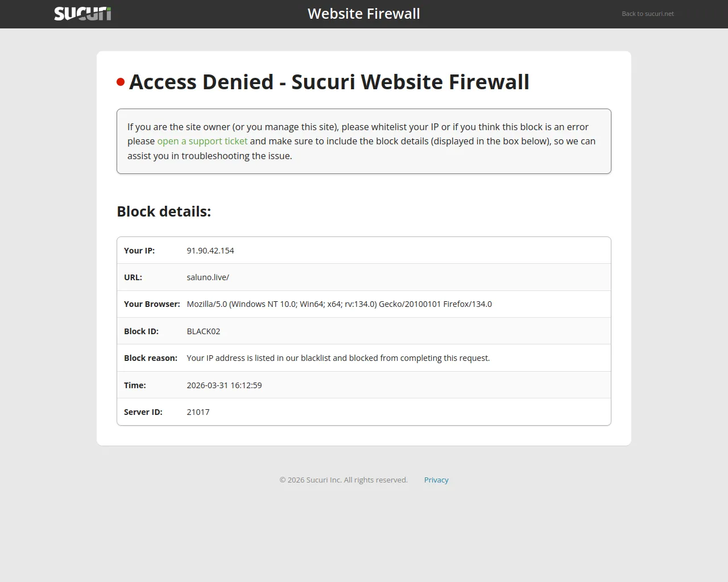Open a support ticket link

(202, 141)
